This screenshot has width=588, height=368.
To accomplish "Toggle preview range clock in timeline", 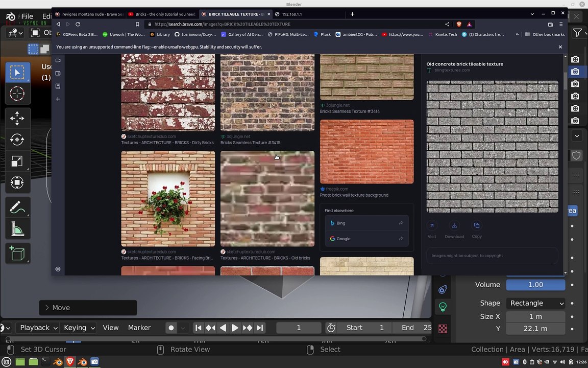I will click(x=331, y=328).
